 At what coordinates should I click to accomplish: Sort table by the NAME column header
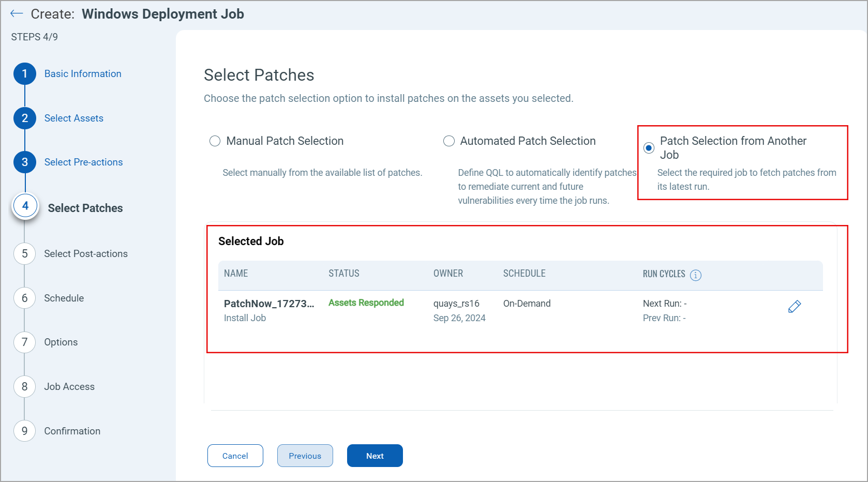236,273
